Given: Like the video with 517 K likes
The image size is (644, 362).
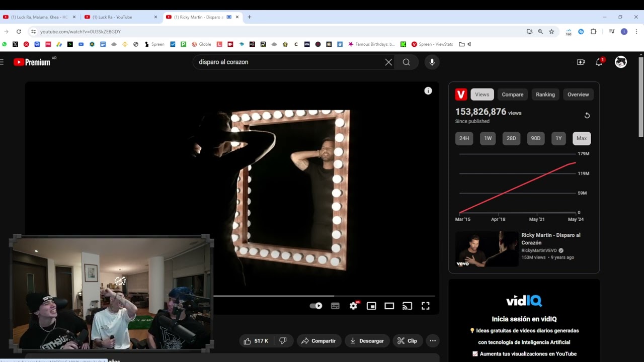Looking at the screenshot, I should point(256,341).
